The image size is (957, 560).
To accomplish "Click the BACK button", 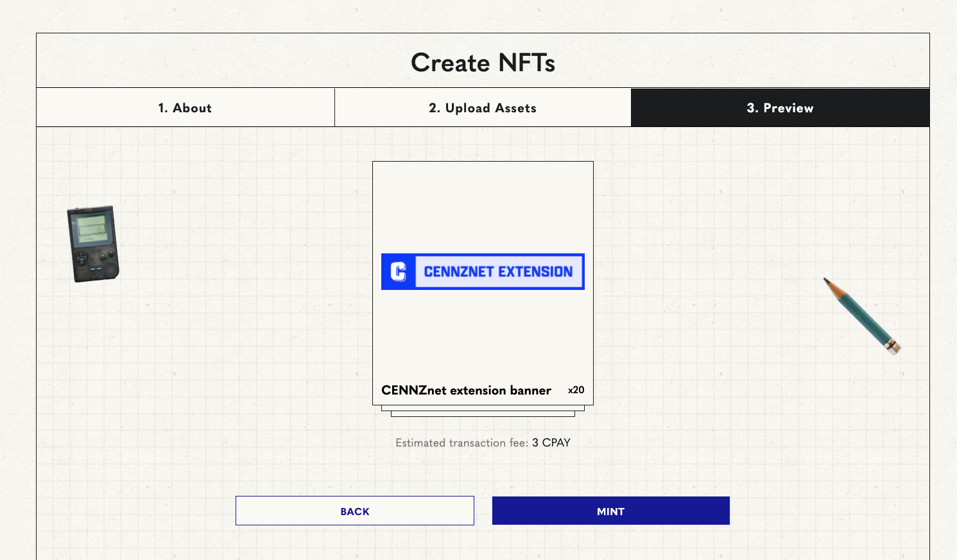I will coord(355,511).
